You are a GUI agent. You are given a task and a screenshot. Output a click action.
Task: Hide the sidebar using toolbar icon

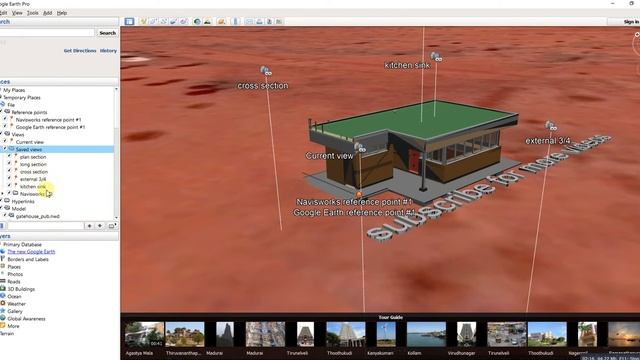(129, 21)
